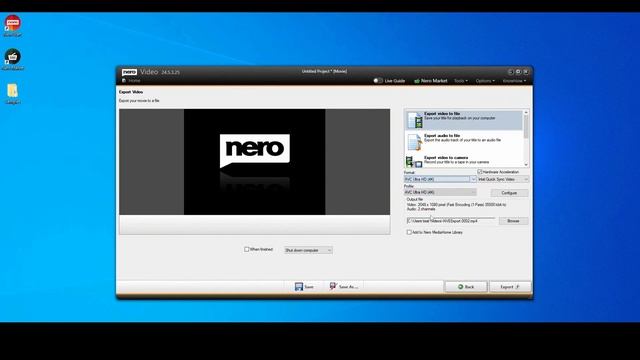
Task: Click the Nero logo in title bar
Action: pos(129,72)
